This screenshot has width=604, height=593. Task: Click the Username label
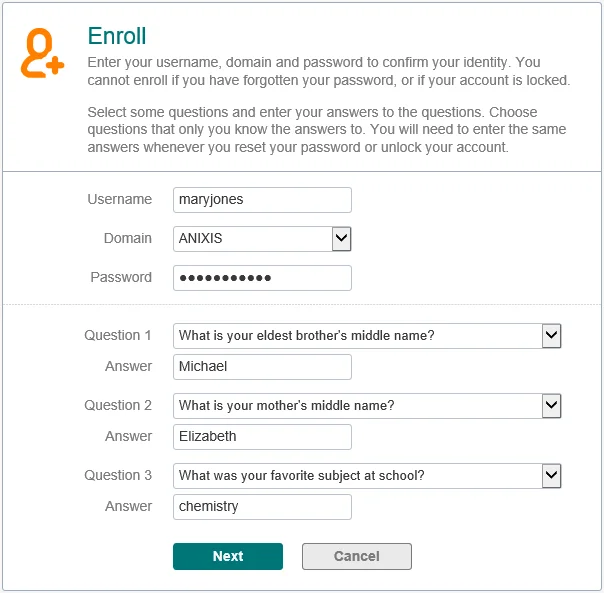[120, 199]
